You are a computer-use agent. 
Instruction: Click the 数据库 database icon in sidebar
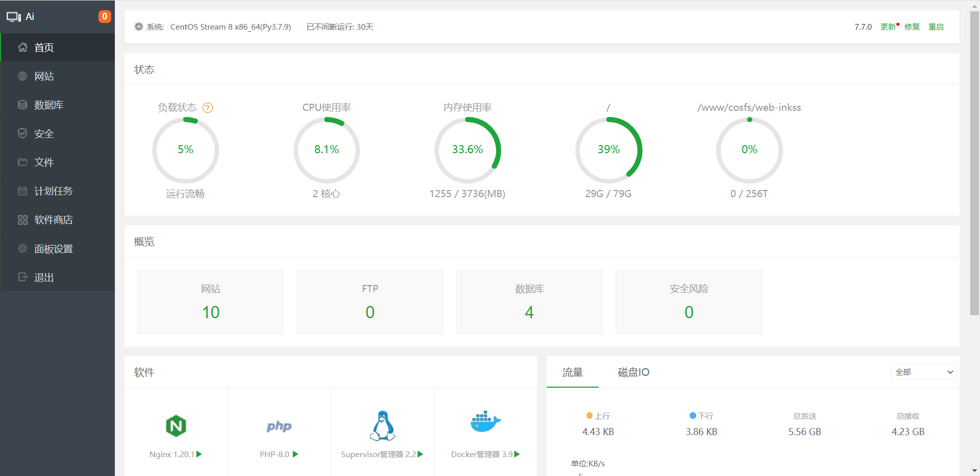click(x=22, y=105)
